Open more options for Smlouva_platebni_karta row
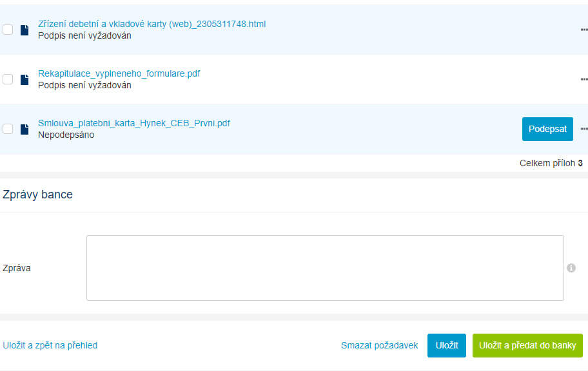This screenshot has height=371, width=588. point(584,129)
